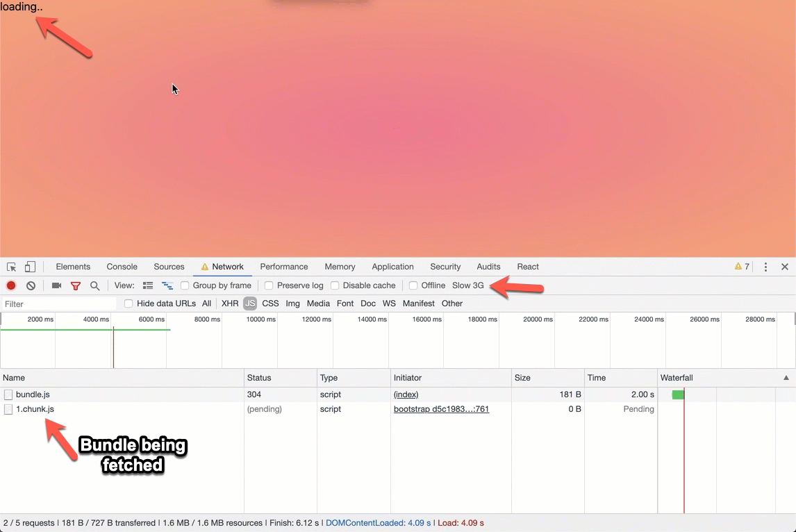Open DevTools three-dot customize menu
796x532 pixels.
(x=765, y=267)
